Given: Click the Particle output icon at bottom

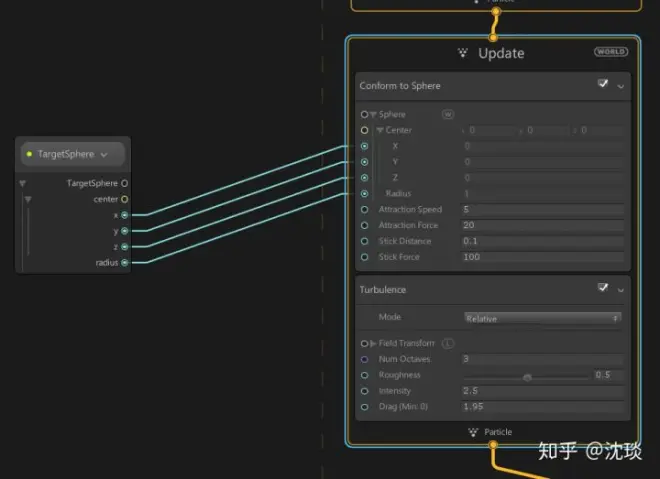Looking at the screenshot, I should [x=473, y=432].
